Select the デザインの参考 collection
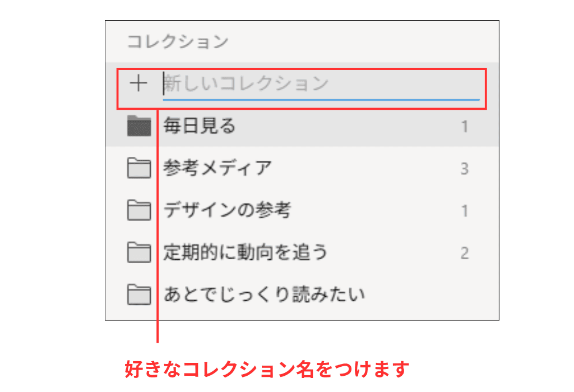This screenshot has width=574, height=392. (x=227, y=211)
